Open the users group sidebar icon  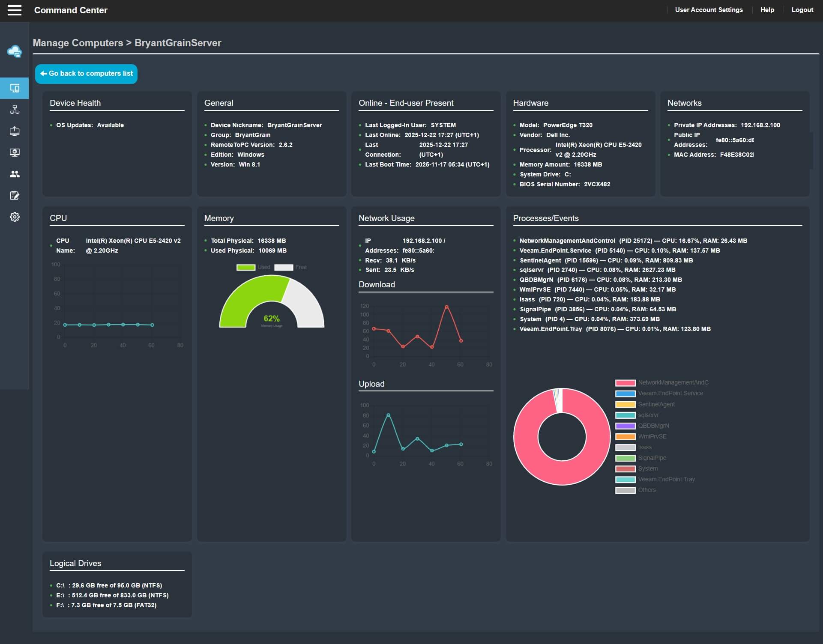(x=15, y=174)
